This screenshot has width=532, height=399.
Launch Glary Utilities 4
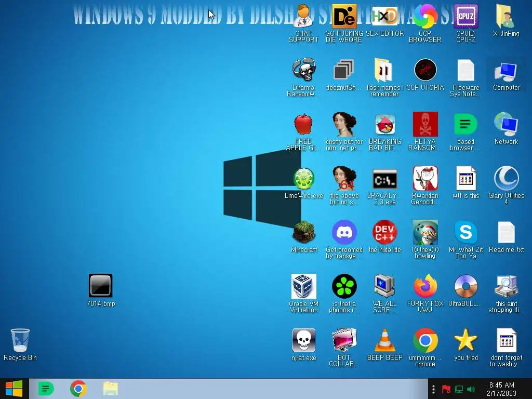click(x=506, y=186)
